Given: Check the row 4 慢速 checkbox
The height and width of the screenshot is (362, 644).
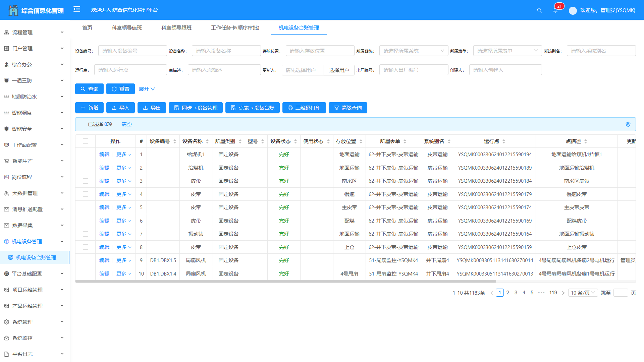Looking at the screenshot, I should point(85,194).
